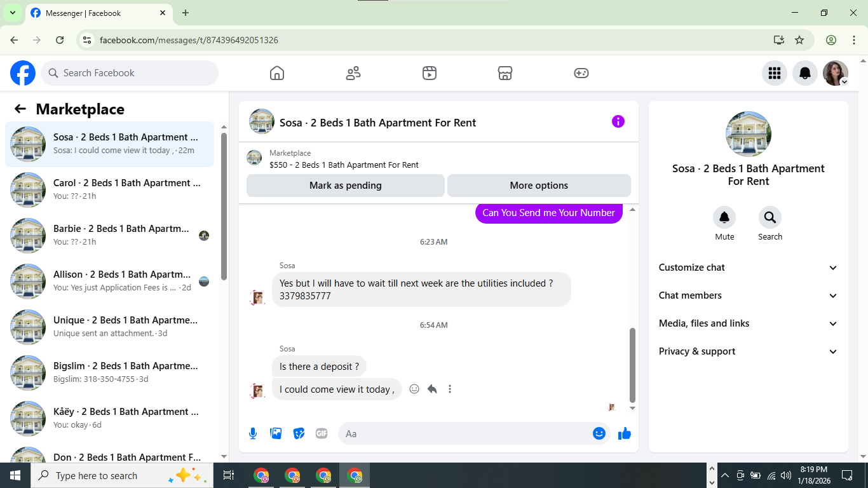Open Task View on the taskbar
The height and width of the screenshot is (488, 868).
click(x=229, y=475)
